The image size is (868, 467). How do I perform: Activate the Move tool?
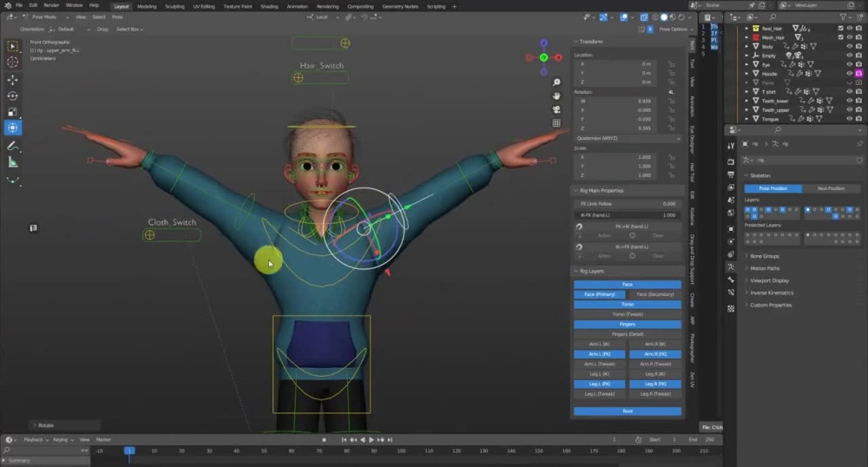tap(12, 80)
